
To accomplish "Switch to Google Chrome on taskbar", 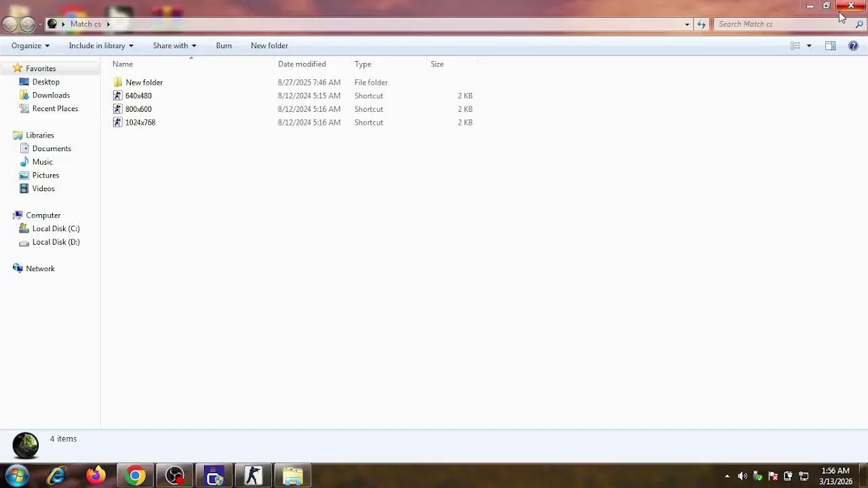I will click(x=135, y=476).
